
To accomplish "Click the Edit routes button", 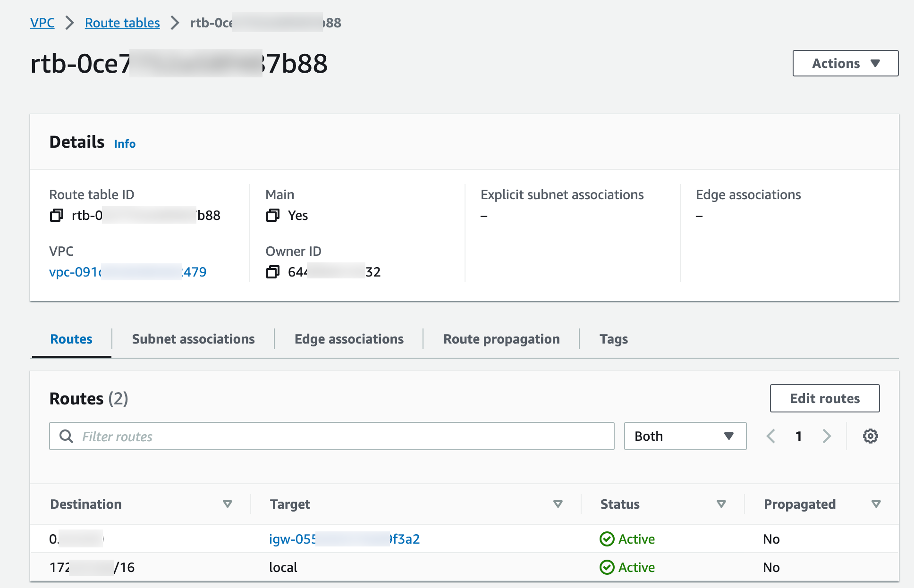I will pyautogui.click(x=824, y=398).
